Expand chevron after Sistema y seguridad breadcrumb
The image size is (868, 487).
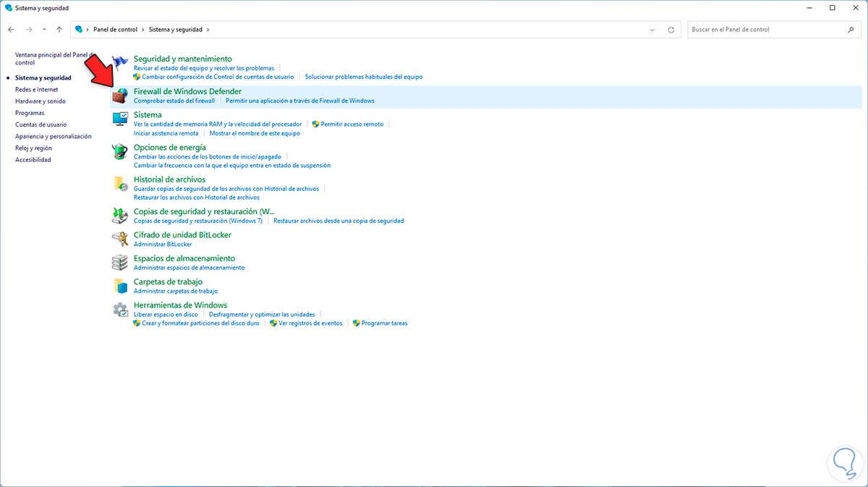click(208, 30)
